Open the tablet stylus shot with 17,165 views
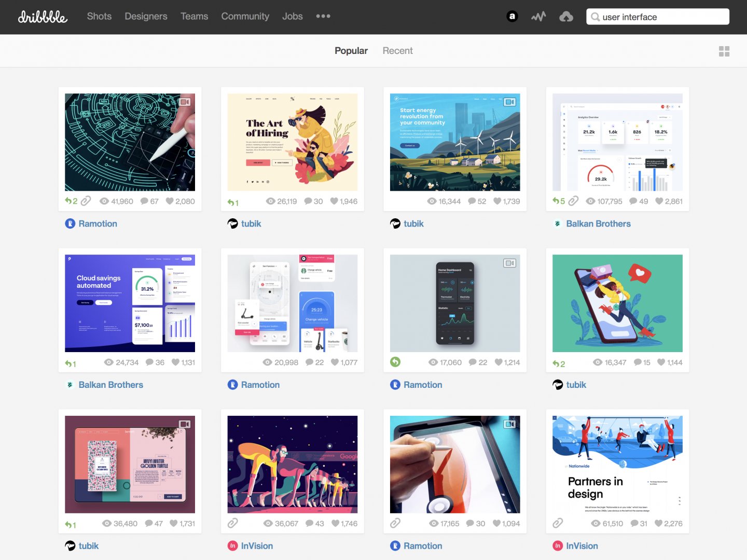 coord(455,465)
